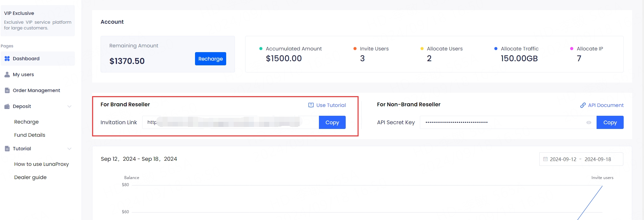Click the calendar icon in date range

(545, 159)
